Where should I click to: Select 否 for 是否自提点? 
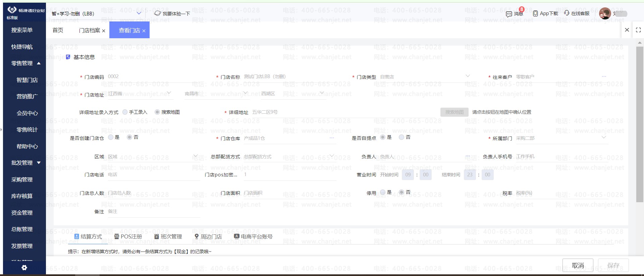(x=401, y=137)
